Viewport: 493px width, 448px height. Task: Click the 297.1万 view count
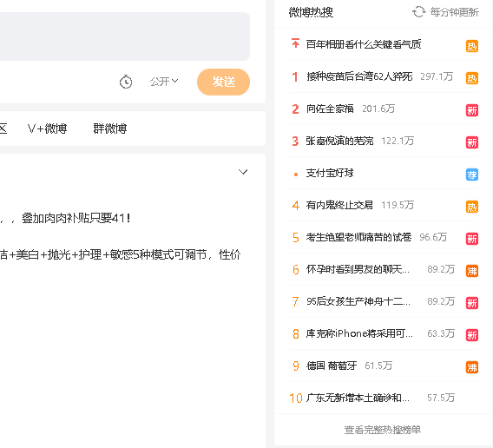point(437,76)
